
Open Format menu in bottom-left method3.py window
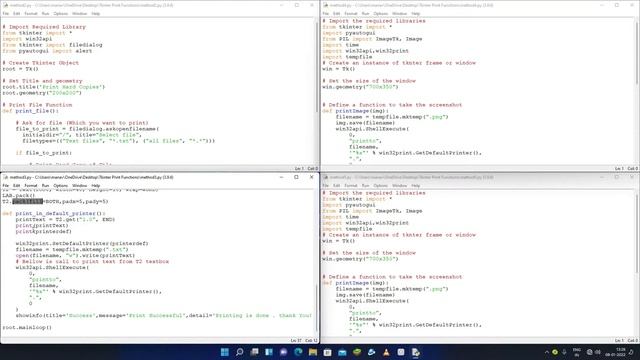[x=31, y=185]
